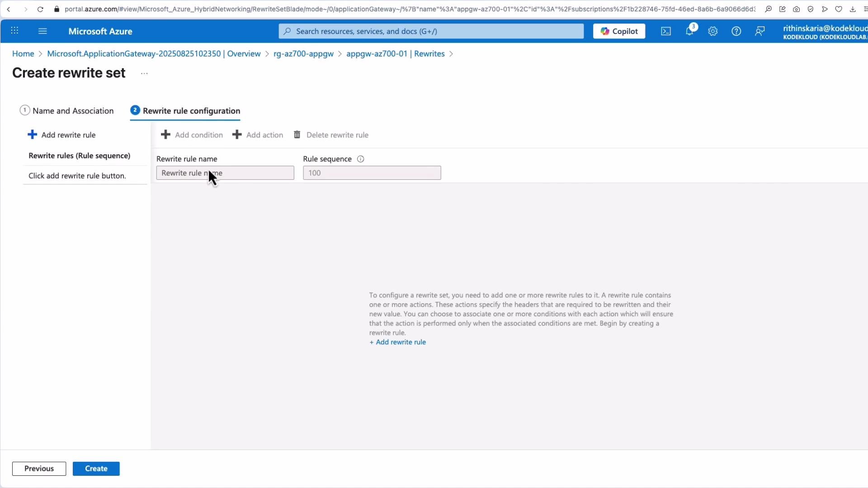Image resolution: width=868 pixels, height=488 pixels.
Task: Go back using browser back arrow
Action: pyautogui.click(x=9, y=9)
